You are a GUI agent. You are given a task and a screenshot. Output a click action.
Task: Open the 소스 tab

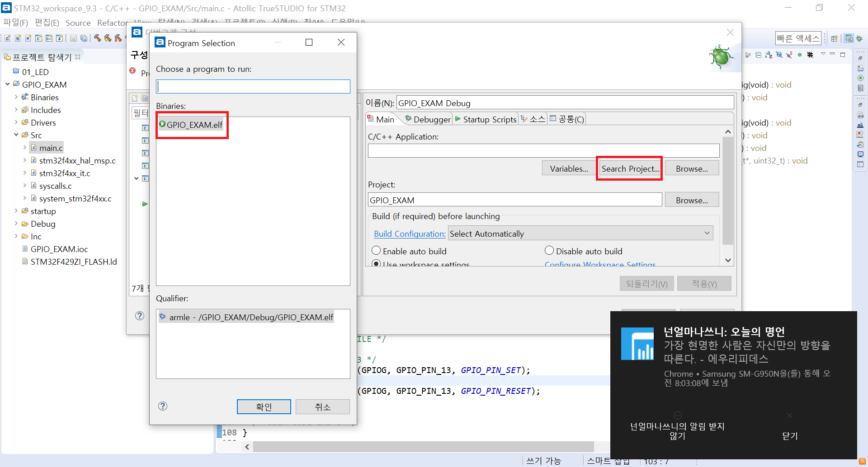point(533,119)
